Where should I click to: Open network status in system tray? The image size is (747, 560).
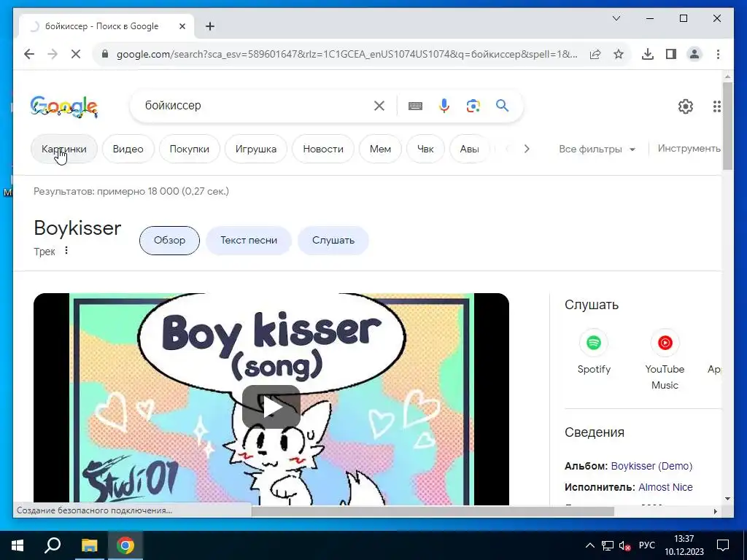[x=608, y=545]
